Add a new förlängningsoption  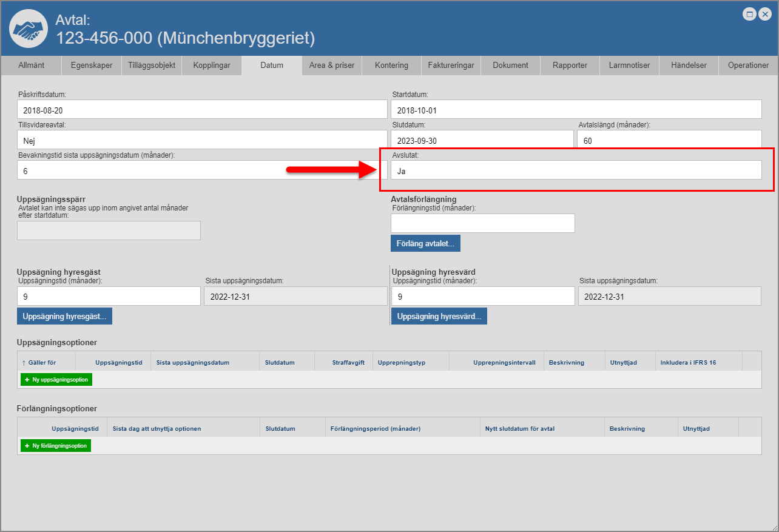[x=56, y=446]
